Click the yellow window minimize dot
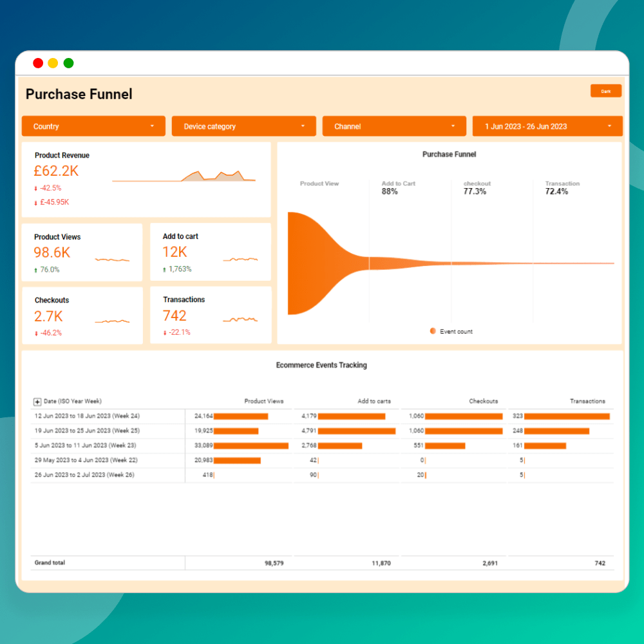This screenshot has width=644, height=644. point(53,63)
